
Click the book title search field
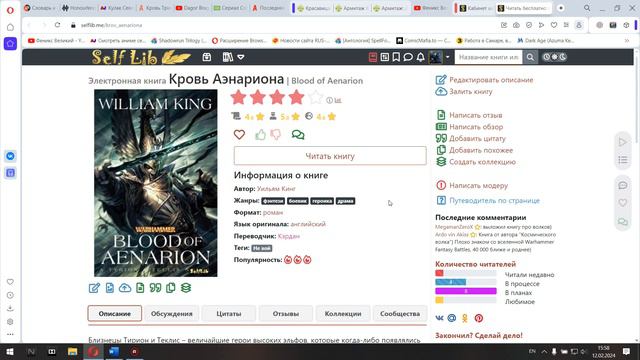(x=488, y=57)
